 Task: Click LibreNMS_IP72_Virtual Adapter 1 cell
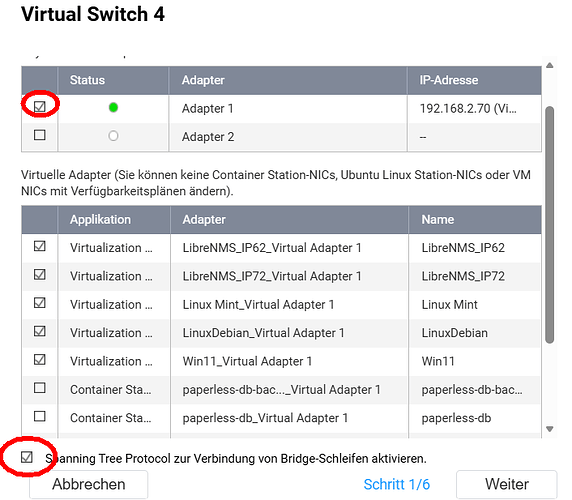pyautogui.click(x=289, y=276)
